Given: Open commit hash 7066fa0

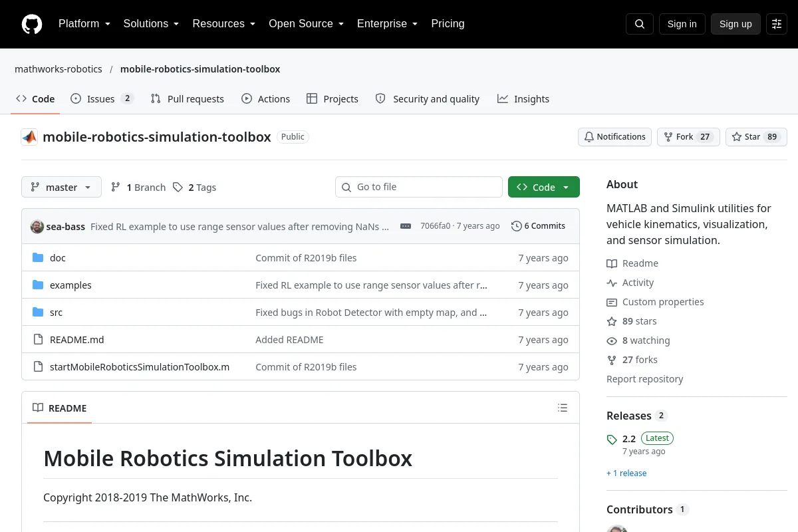Looking at the screenshot, I should coord(435,226).
